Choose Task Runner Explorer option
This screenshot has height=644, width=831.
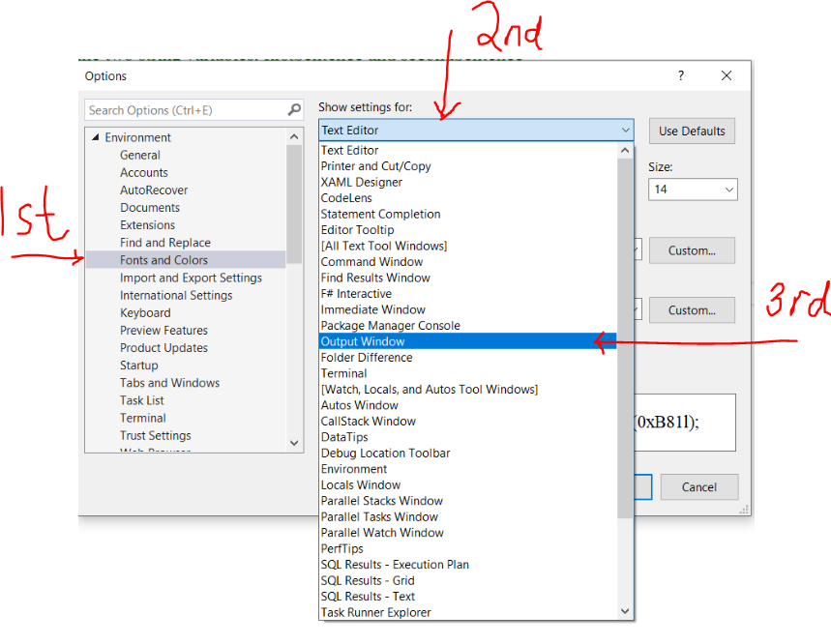pyautogui.click(x=468, y=612)
